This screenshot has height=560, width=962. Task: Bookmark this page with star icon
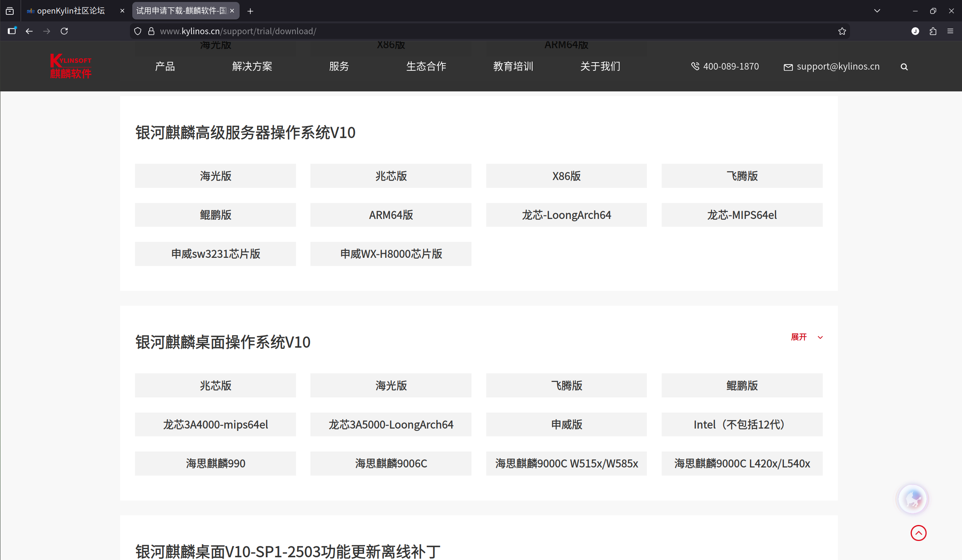coord(842,31)
